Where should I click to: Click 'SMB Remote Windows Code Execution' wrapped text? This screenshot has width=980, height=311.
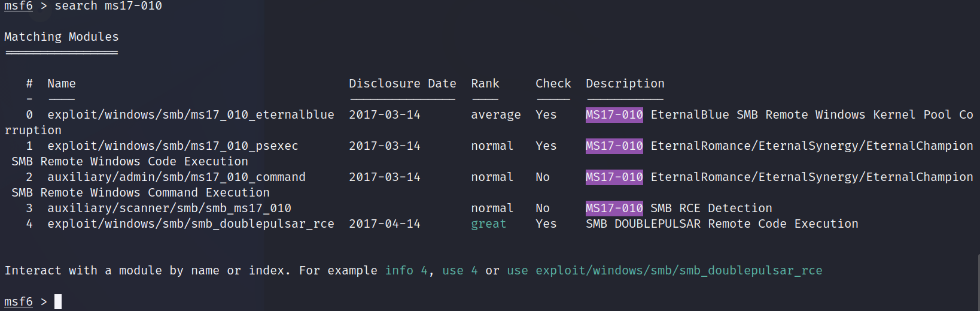click(130, 161)
